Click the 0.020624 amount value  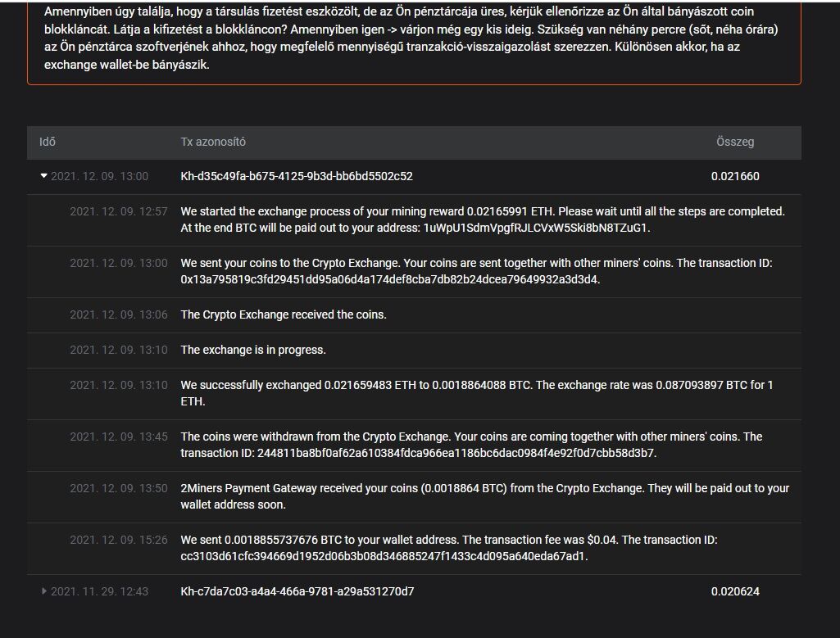click(735, 591)
